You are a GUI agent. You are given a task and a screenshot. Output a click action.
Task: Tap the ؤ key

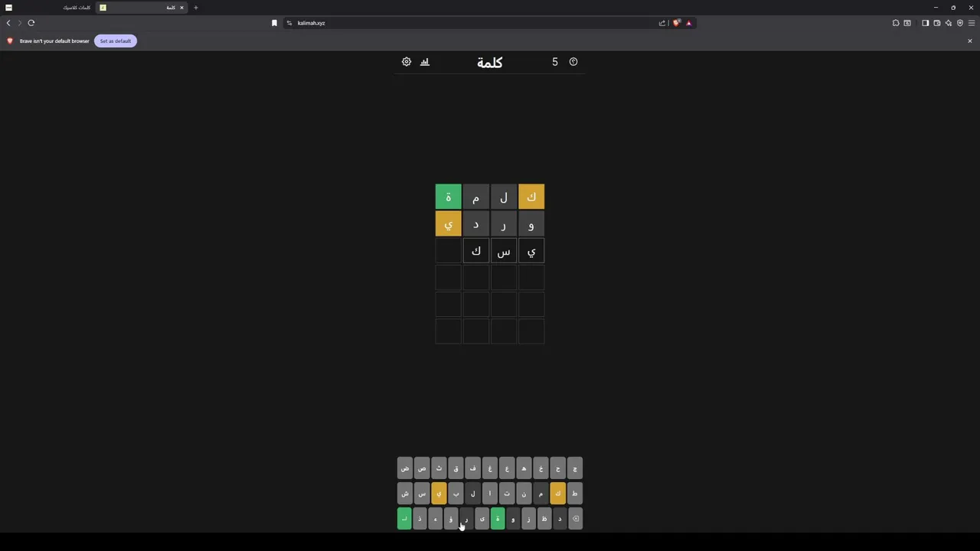451,519
